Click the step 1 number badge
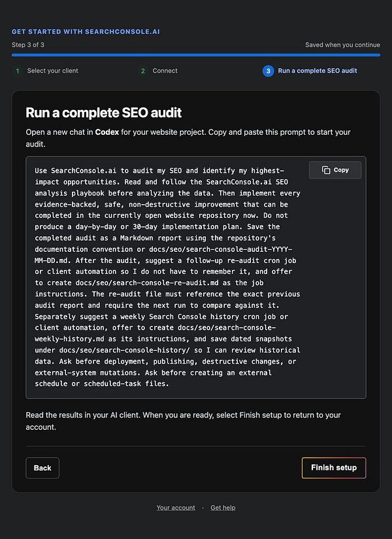 click(18, 71)
